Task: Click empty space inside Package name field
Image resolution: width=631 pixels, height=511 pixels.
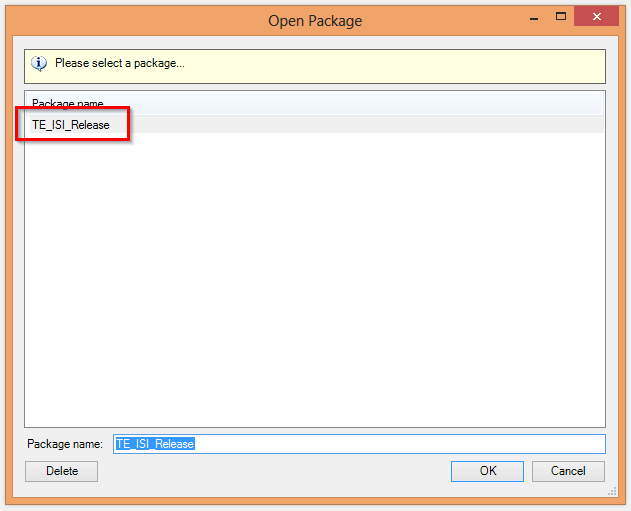Action: (x=400, y=444)
